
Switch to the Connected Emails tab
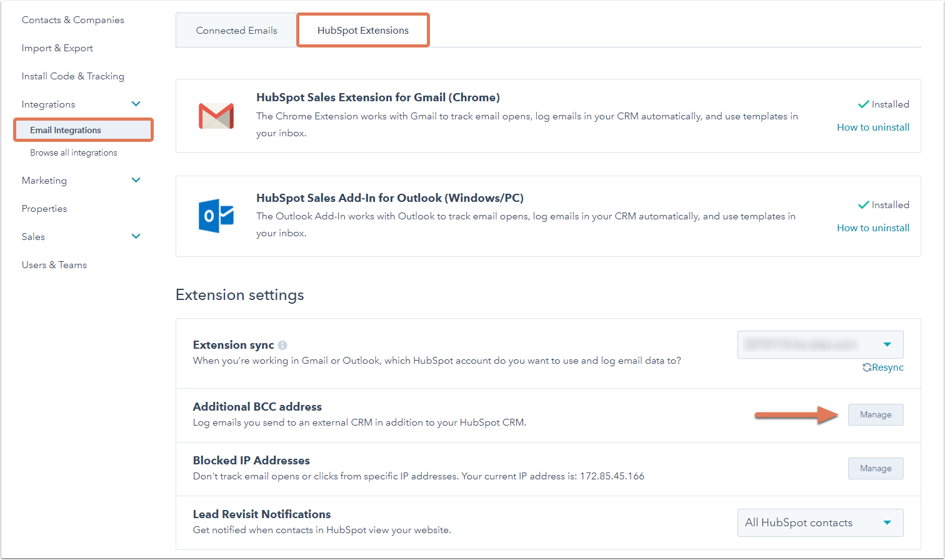point(236,31)
